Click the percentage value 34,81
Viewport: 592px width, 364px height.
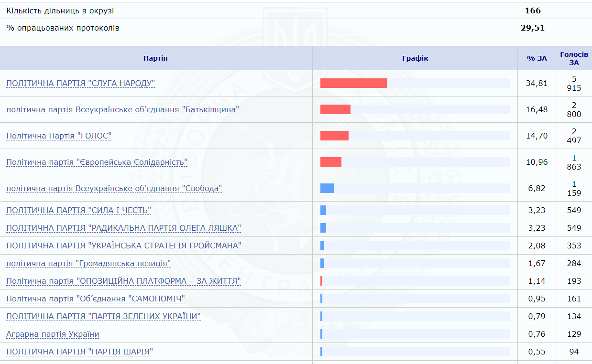tap(537, 84)
